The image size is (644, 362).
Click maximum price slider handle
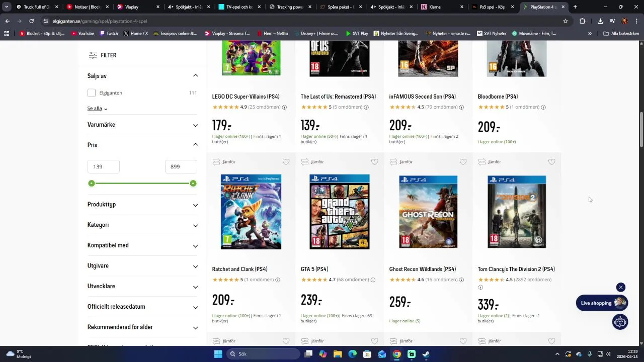coord(193,184)
